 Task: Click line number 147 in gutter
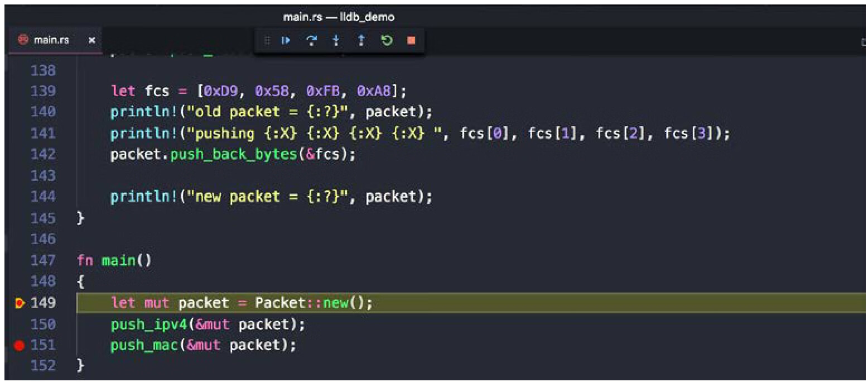(44, 261)
